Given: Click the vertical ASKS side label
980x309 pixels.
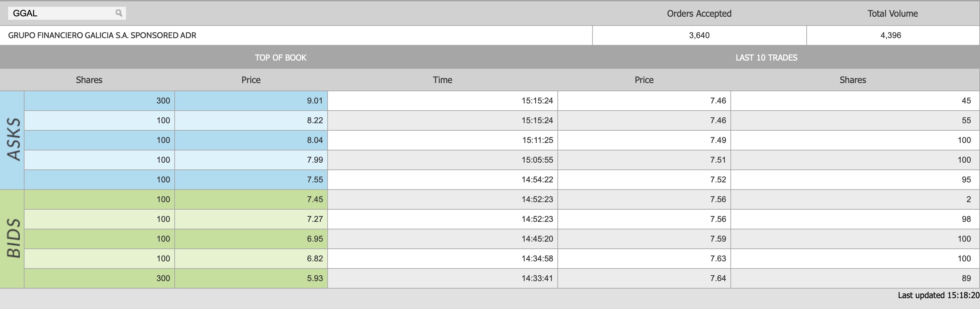Looking at the screenshot, I should pos(13,140).
